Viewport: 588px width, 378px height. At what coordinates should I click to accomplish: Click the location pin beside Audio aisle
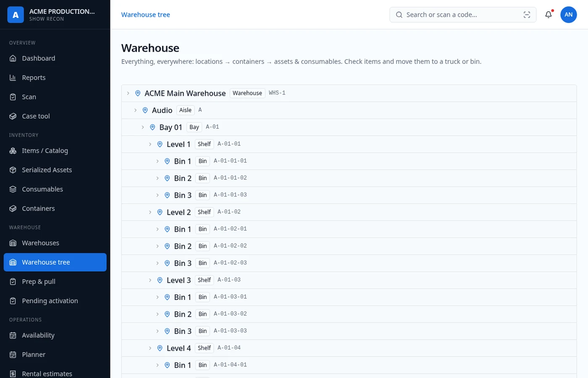(145, 110)
